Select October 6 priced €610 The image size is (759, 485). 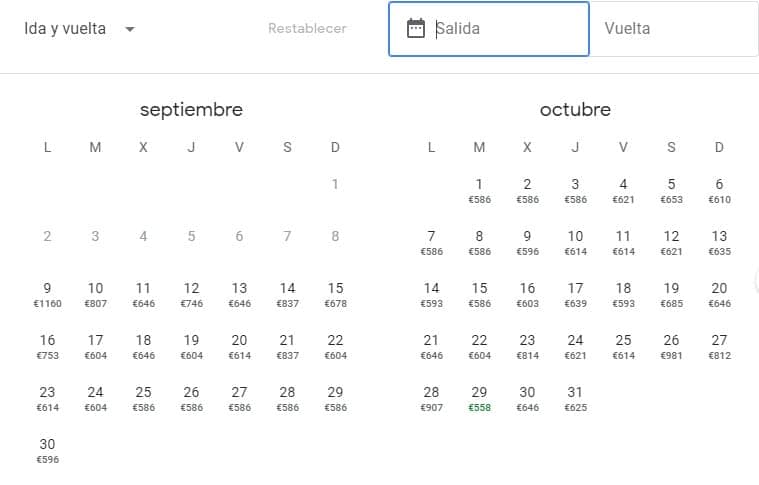pos(719,190)
